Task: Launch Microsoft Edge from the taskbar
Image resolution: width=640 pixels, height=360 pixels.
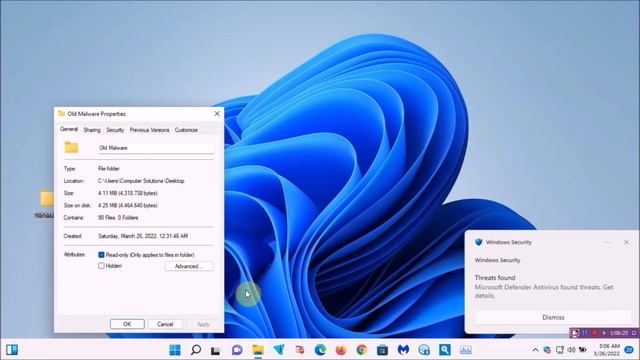Action: (320, 350)
